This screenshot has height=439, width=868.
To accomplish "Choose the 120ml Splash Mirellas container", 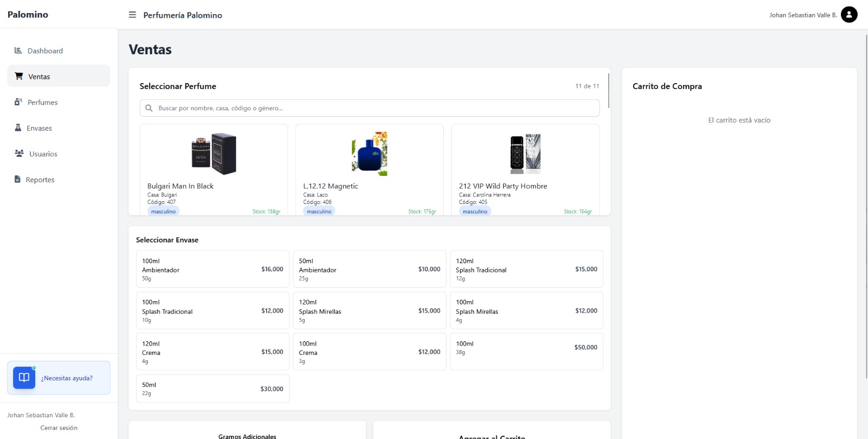I will coord(369,310).
